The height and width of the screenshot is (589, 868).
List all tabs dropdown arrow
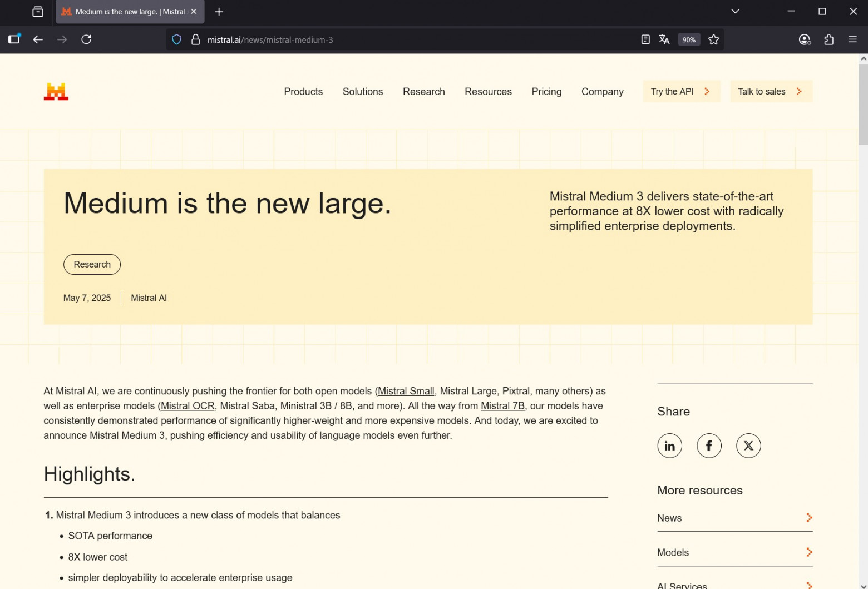point(735,12)
